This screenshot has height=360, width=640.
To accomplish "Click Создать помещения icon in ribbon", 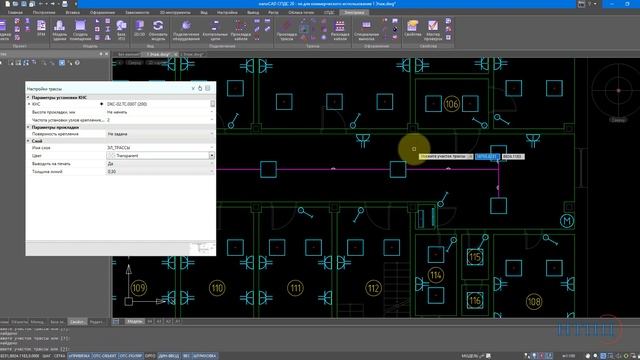I will 80,29.
